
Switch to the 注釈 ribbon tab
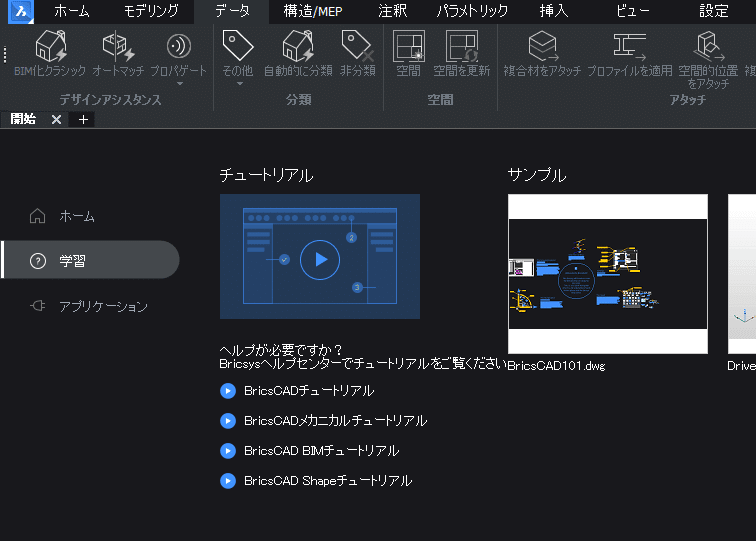click(392, 11)
